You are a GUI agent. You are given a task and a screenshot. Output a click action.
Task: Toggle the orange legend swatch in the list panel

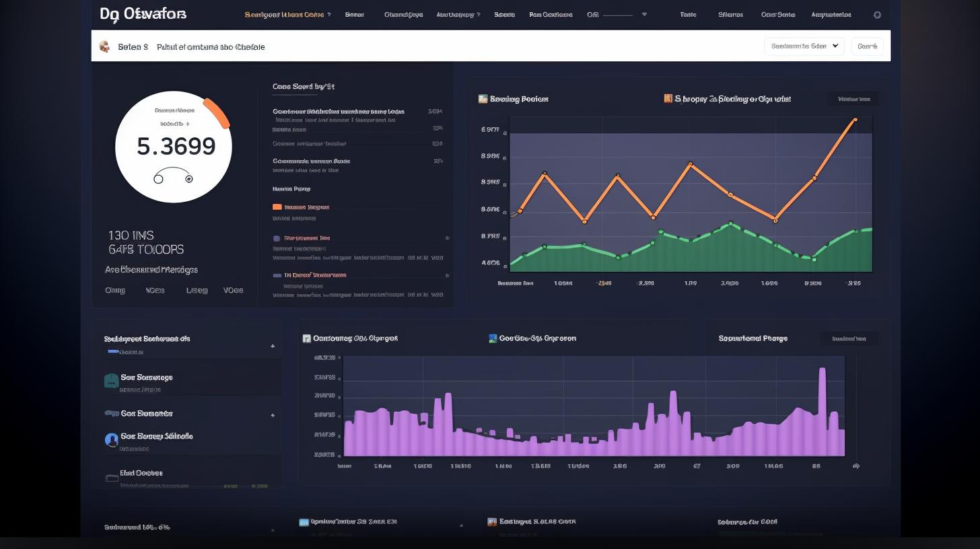[x=277, y=207]
